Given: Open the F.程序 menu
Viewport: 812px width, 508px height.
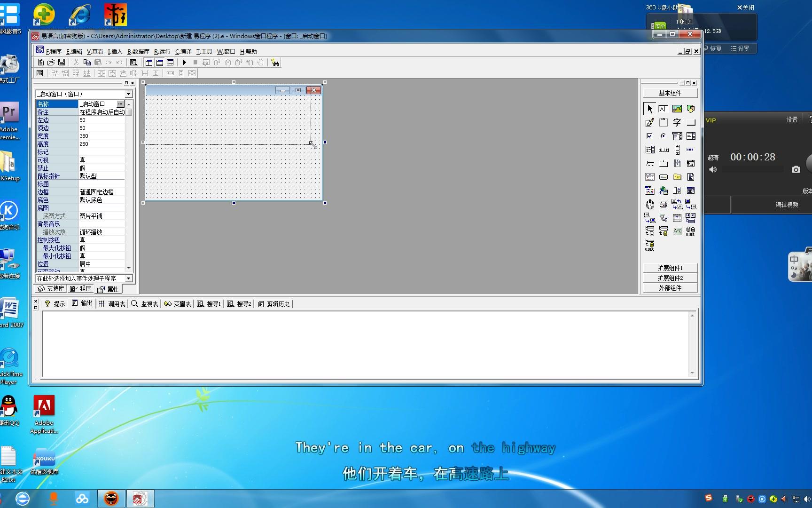Looking at the screenshot, I should pos(54,52).
